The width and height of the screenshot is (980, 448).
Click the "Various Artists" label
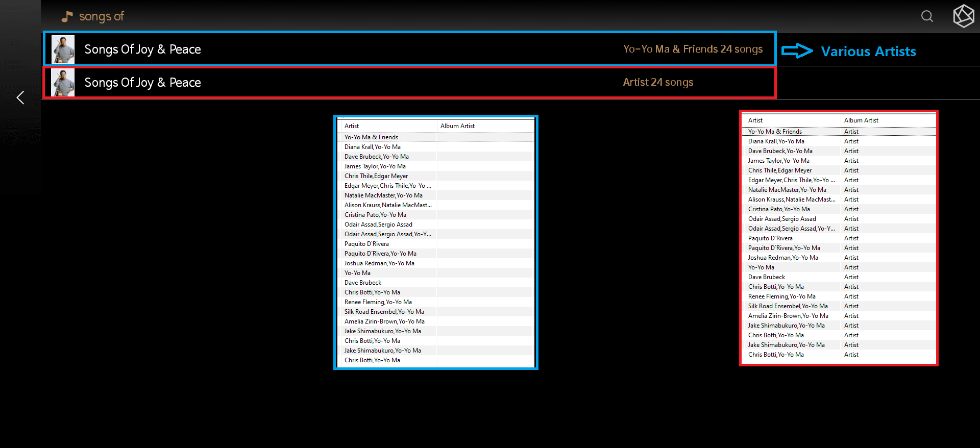click(868, 52)
